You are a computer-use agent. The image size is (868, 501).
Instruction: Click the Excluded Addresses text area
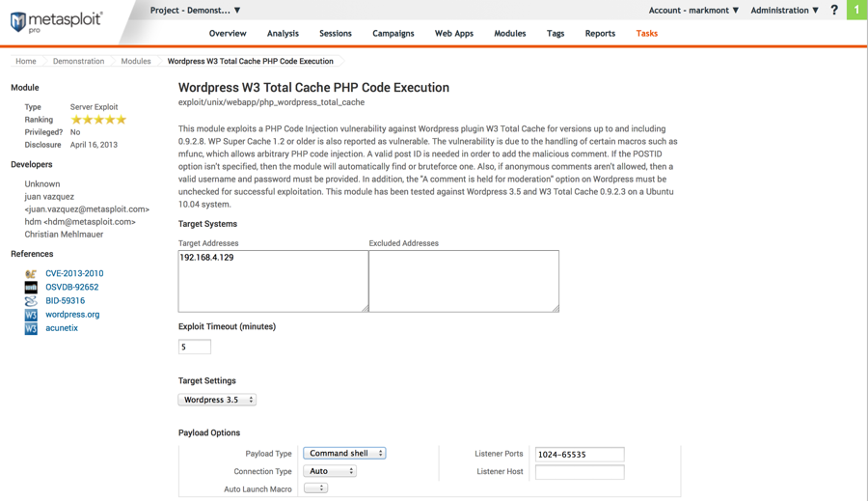coord(464,281)
